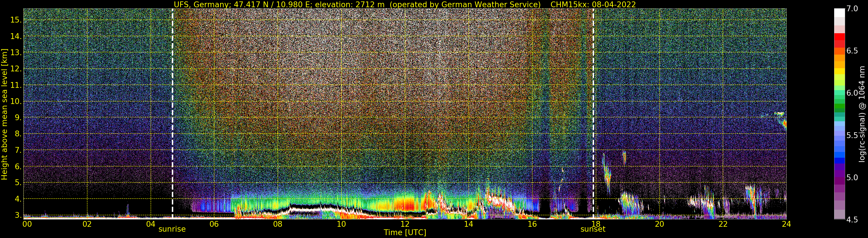Click the 'CHM15kx: 08-04-2022' date text
This screenshot has height=238, width=868.
tap(593, 4)
